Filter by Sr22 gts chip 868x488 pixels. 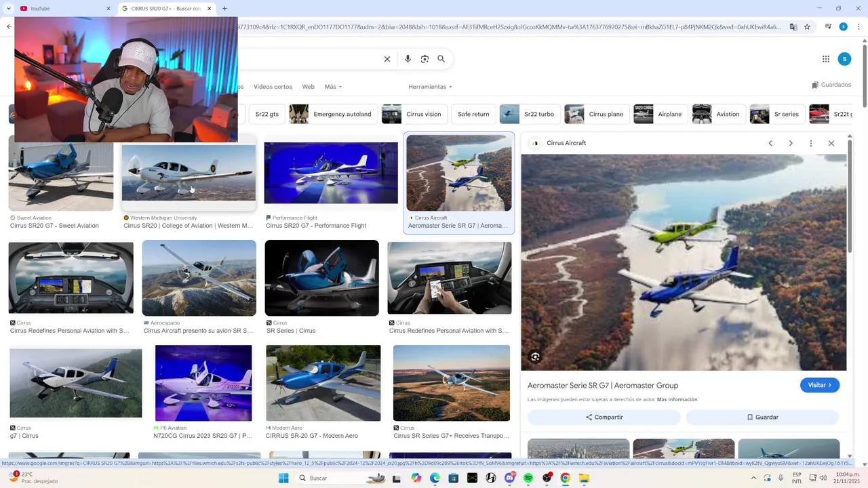(267, 114)
